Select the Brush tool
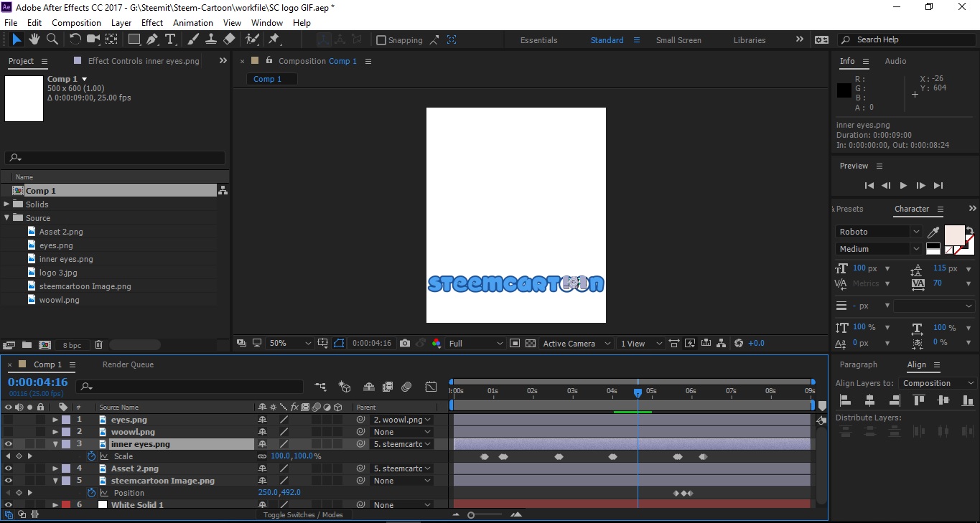Screen dimensions: 980x523 pos(193,39)
